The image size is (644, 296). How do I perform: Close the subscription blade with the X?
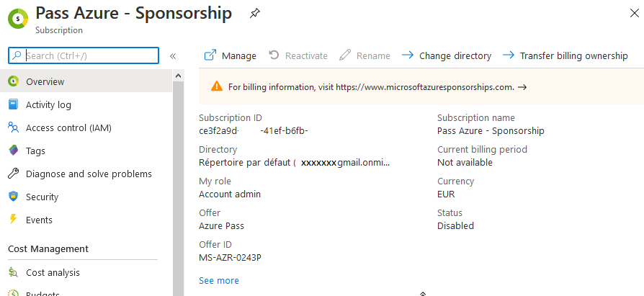634,13
